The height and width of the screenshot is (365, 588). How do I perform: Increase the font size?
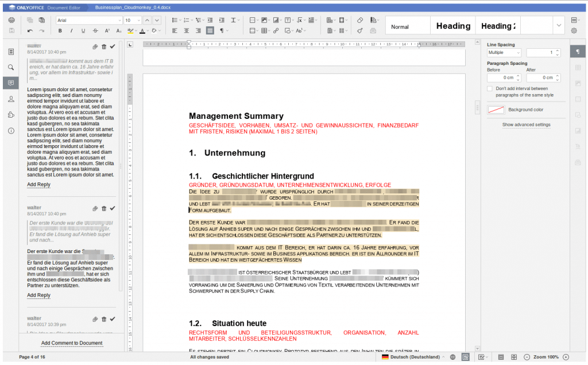point(148,20)
